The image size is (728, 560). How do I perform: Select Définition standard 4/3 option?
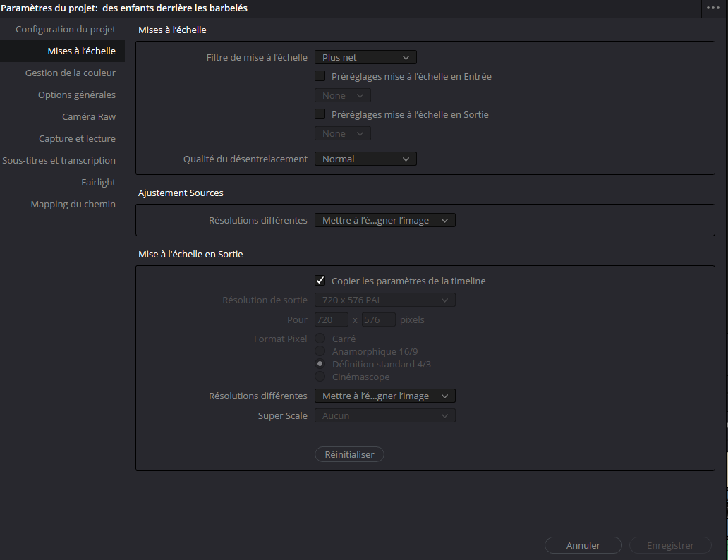(320, 364)
